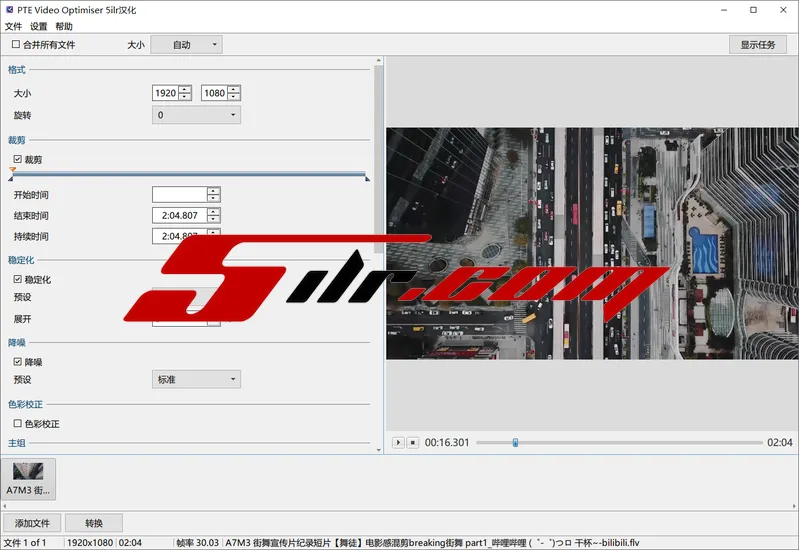Click the 结束时间 field showing 2:04.807
799x550 pixels.
[x=180, y=216]
